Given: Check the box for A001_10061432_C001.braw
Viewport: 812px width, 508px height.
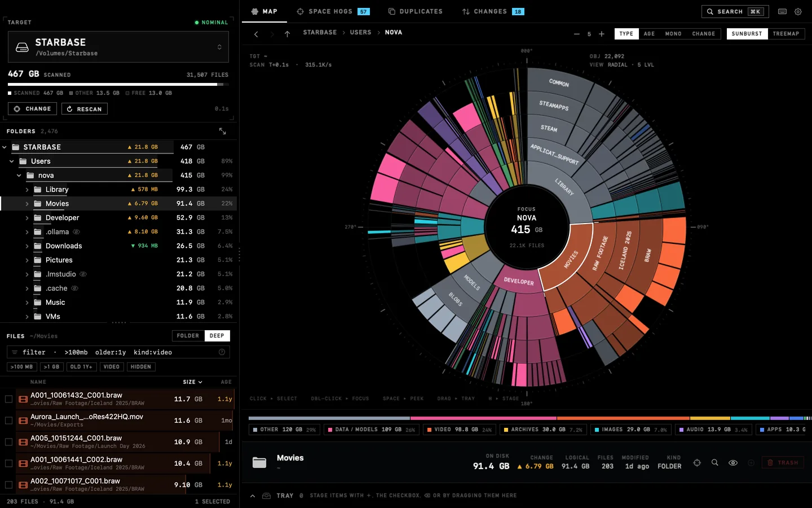Looking at the screenshot, I should [x=8, y=399].
